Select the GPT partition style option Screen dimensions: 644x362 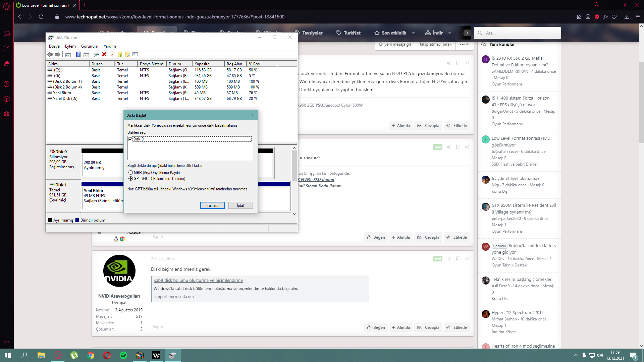130,179
